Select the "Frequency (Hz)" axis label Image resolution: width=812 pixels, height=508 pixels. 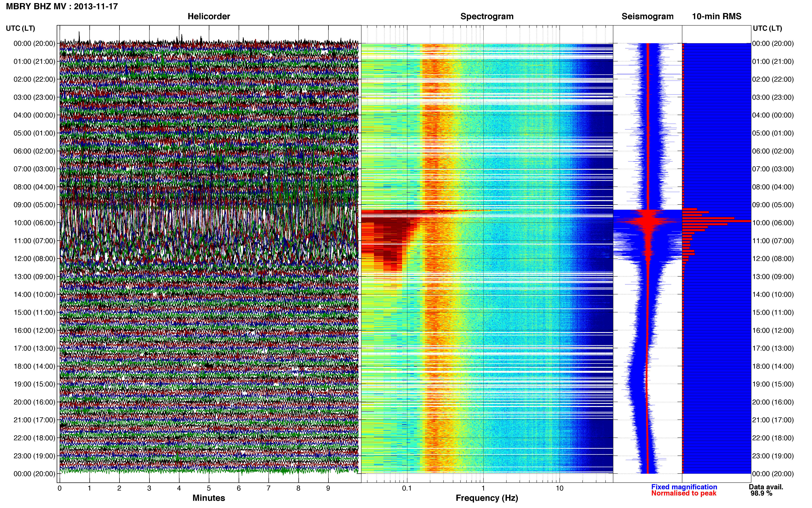(x=487, y=498)
